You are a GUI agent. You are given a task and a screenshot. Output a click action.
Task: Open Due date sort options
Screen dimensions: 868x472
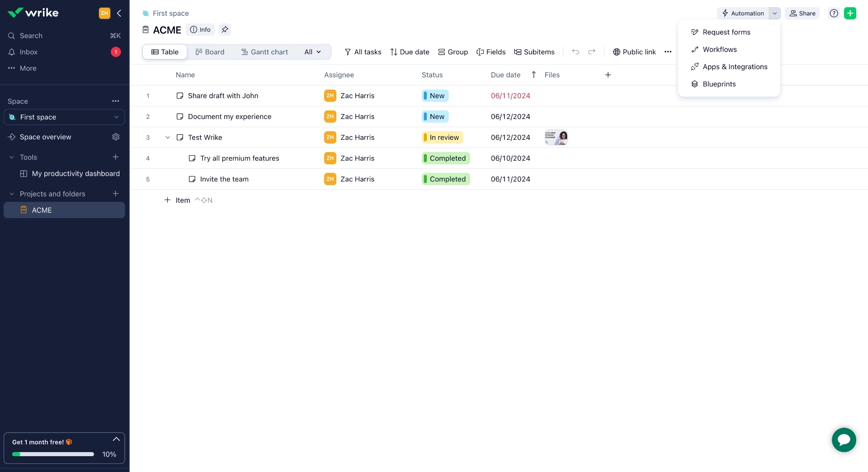coord(410,52)
